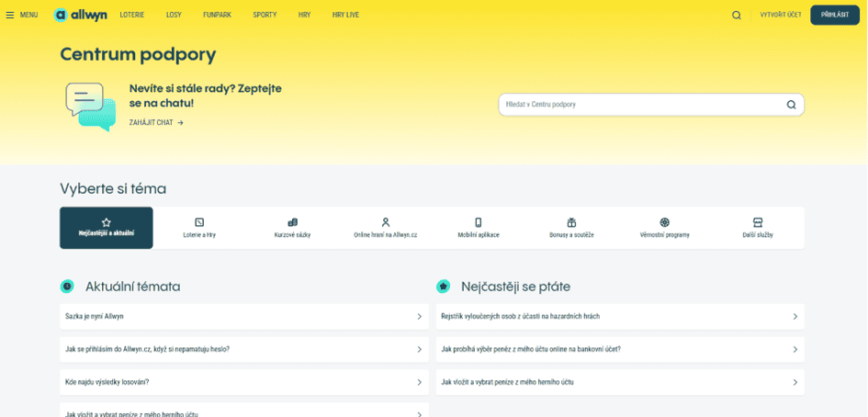Expand the Sazka je nyní Allwyn chevron
This screenshot has width=868, height=417.
[x=419, y=317]
